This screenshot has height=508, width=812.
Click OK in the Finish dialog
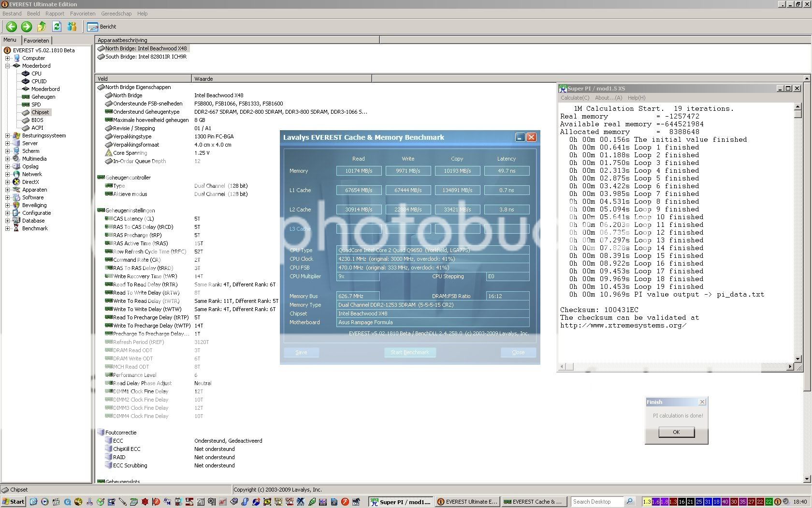[x=676, y=432]
